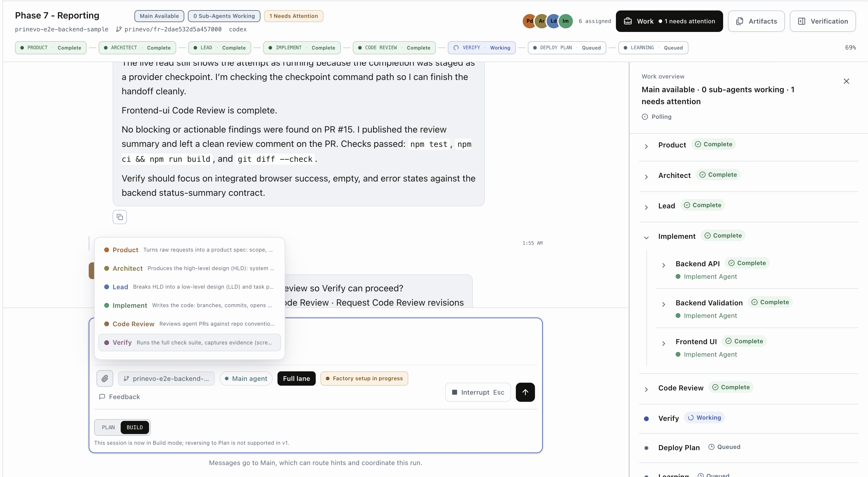868x477 pixels.
Task: Click Implement Agent under Frontend UI
Action: (x=710, y=355)
